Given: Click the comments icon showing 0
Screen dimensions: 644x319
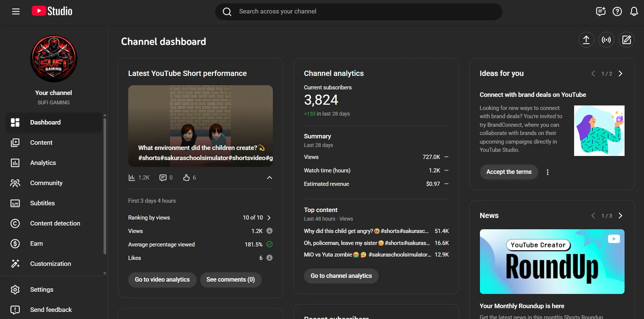Looking at the screenshot, I should 163,178.
